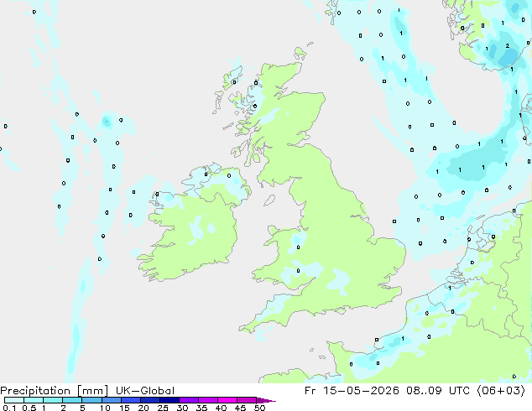Click the 5–10 mm legend color swatch
The width and height of the screenshot is (532, 411).
tap(91, 400)
